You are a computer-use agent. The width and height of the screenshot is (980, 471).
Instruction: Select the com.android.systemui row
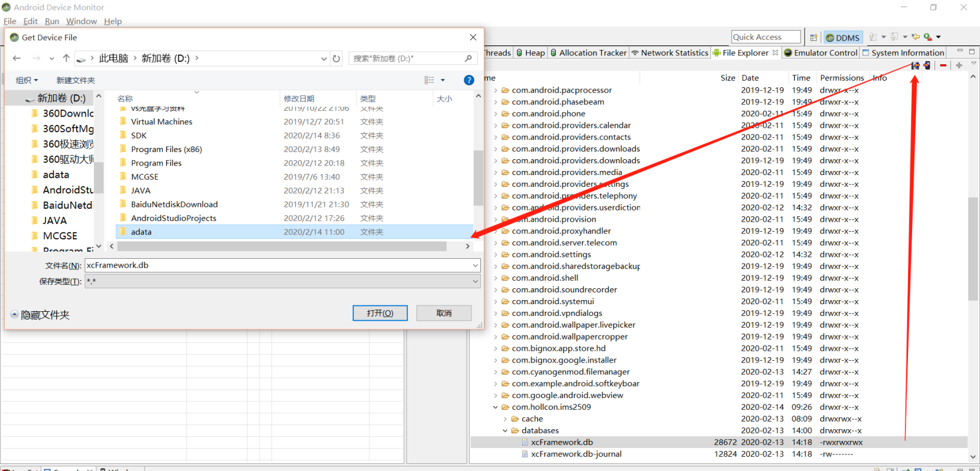point(719,302)
